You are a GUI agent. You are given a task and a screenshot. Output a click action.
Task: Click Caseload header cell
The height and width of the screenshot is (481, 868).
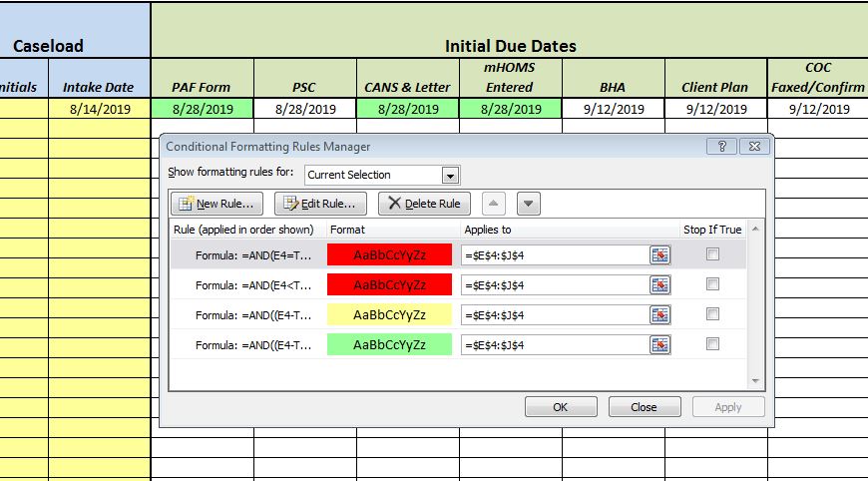click(x=75, y=31)
